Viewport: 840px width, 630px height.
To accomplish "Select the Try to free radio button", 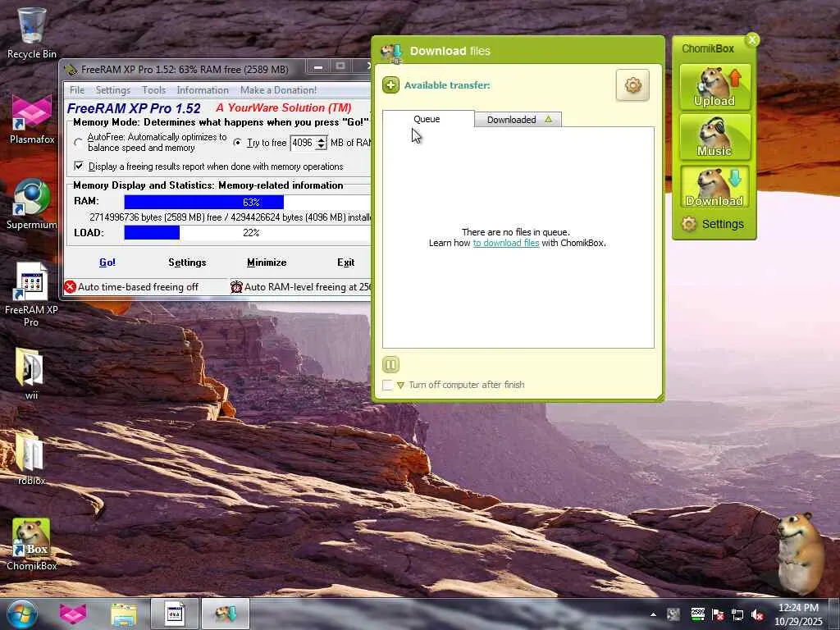I will click(237, 143).
